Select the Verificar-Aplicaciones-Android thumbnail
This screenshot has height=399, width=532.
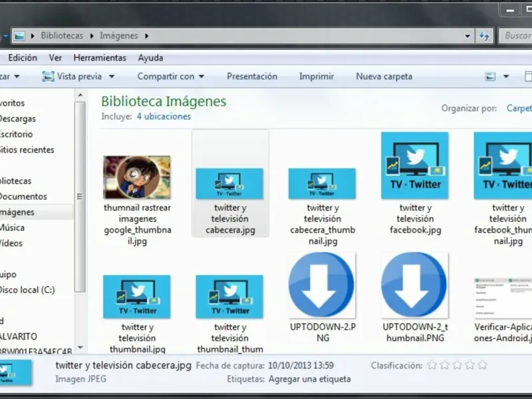pos(503,298)
